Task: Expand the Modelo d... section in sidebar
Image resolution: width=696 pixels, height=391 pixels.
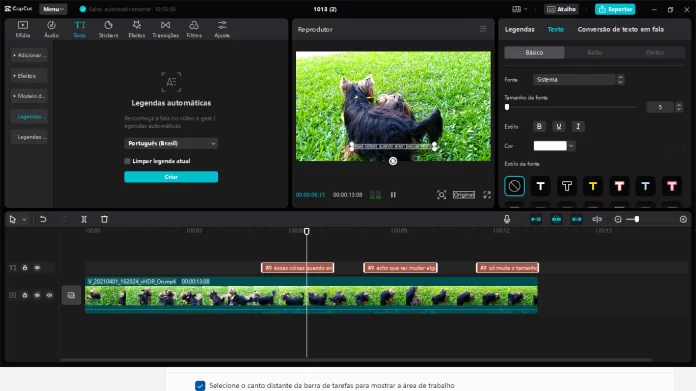Action: tap(29, 96)
